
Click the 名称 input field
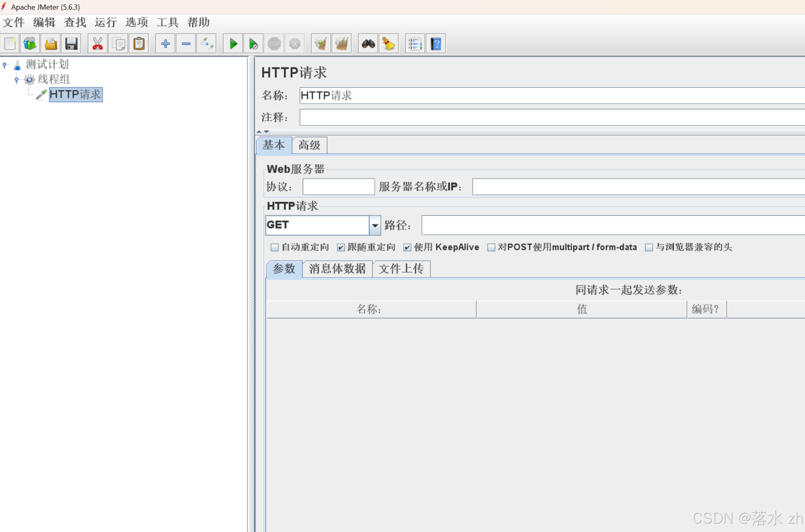(552, 96)
